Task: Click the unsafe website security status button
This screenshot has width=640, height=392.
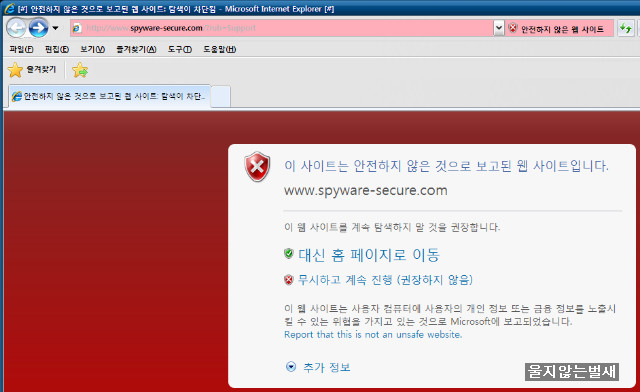Action: point(559,29)
